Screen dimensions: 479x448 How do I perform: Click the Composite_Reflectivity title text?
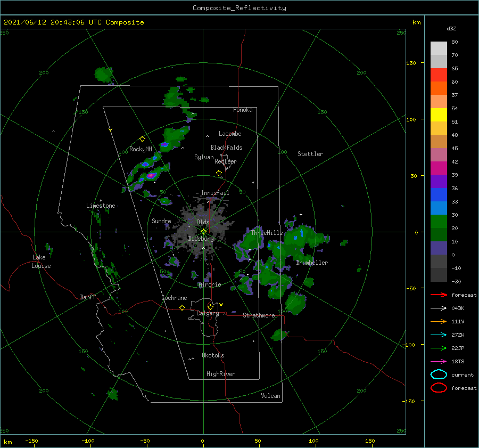point(239,8)
